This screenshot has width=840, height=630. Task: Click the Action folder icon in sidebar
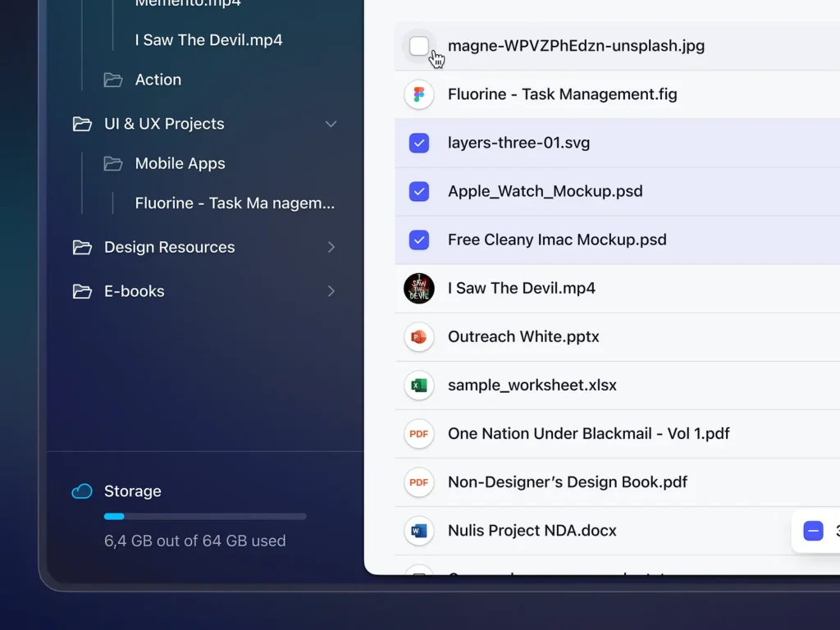pos(113,80)
